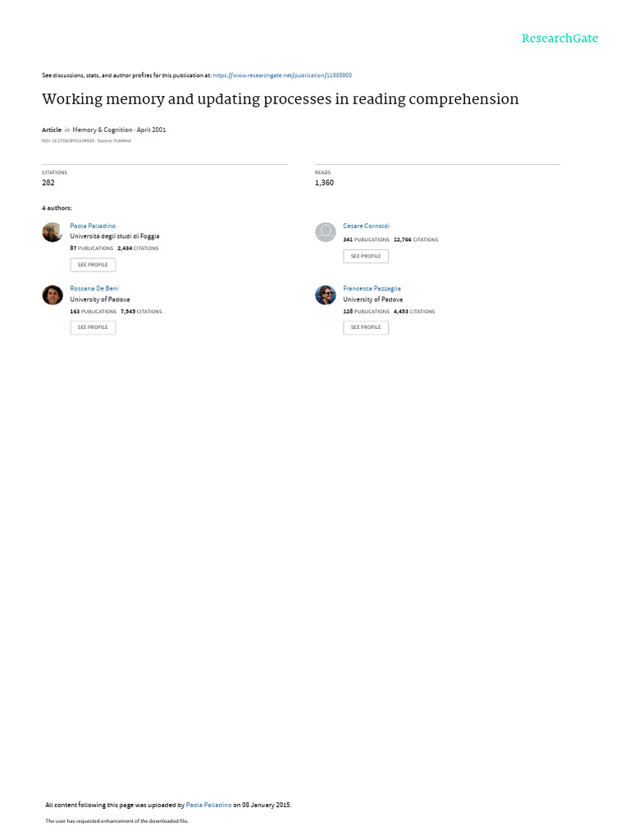Click See Profile button under Cesare Cornoldi

[366, 256]
